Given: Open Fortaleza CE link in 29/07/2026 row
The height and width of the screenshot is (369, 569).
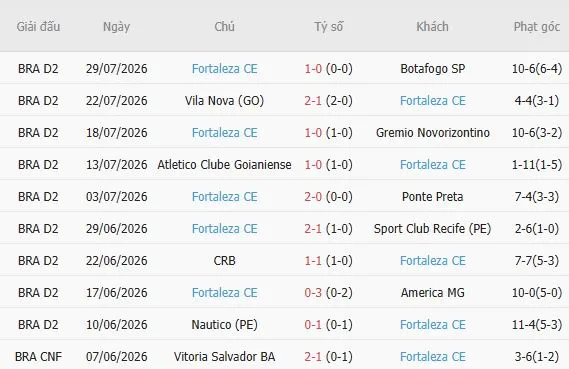Looking at the screenshot, I should [225, 69].
